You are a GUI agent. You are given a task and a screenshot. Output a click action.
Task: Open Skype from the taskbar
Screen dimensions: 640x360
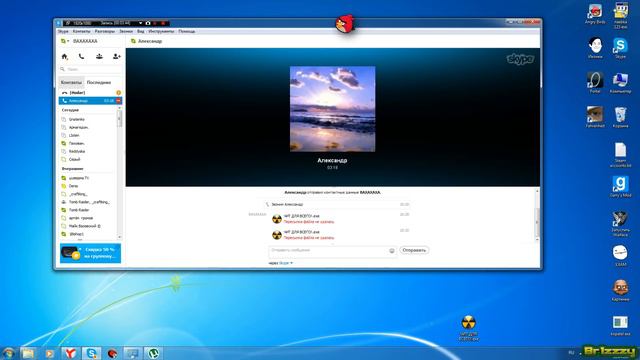[91, 353]
